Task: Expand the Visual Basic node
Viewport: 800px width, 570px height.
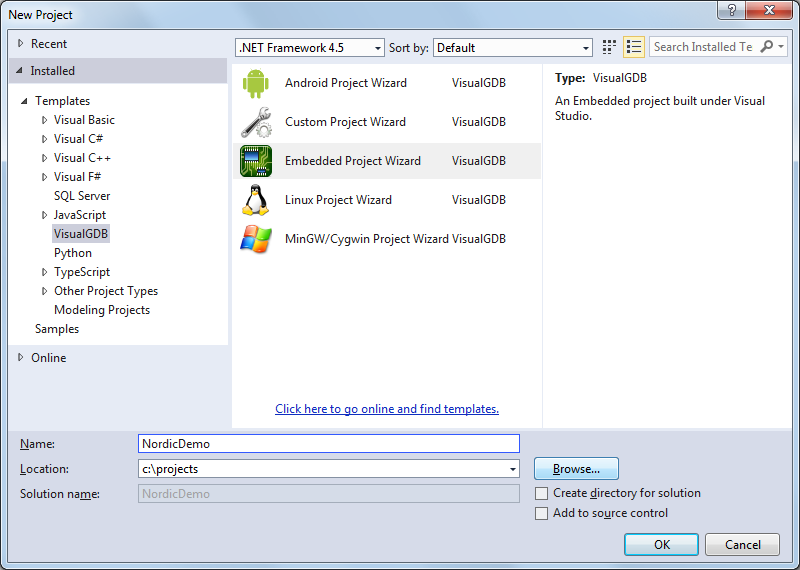Action: coord(44,120)
